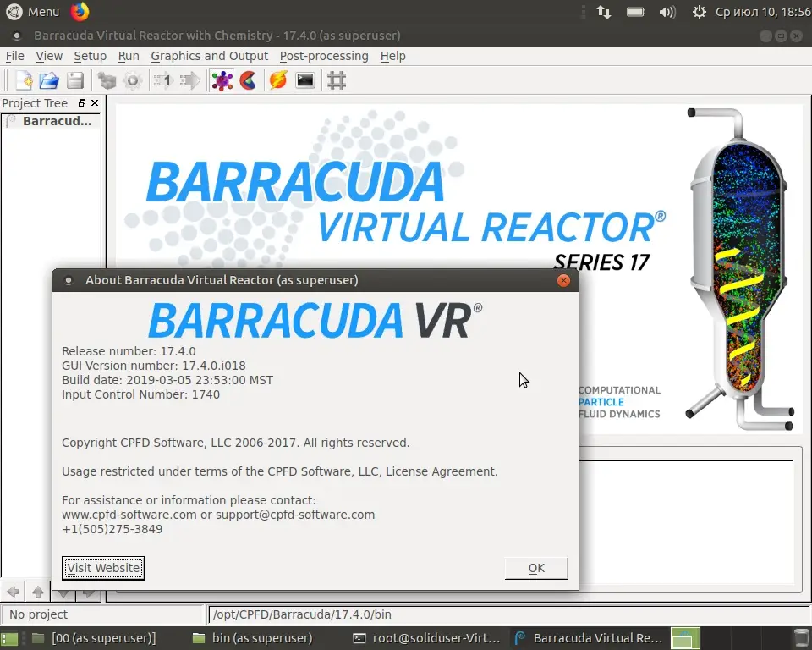Viewport: 812px width, 650px height.
Task: Open the Help menu
Action: pyautogui.click(x=392, y=56)
